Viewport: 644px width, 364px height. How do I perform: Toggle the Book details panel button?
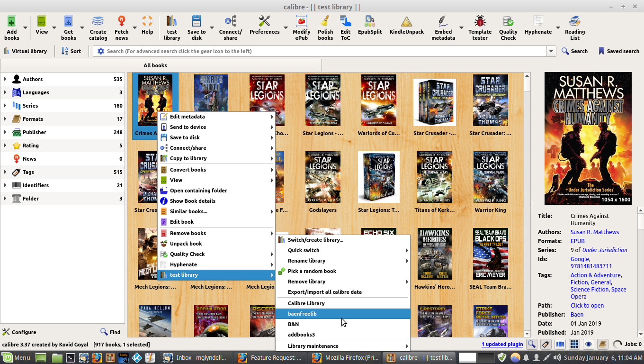(x=603, y=345)
